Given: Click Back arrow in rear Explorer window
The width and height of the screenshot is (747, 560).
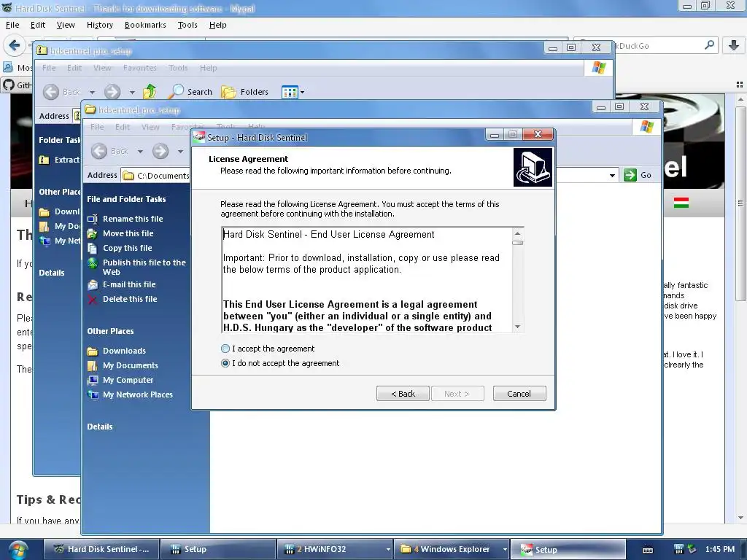Looking at the screenshot, I should 51,92.
